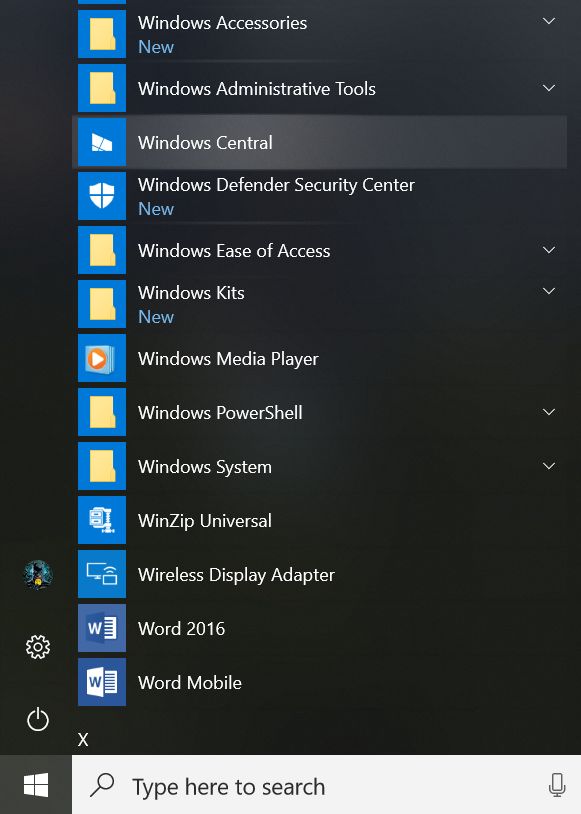This screenshot has height=814, width=581.
Task: Click the Windows Administrative Tools name
Action: 257,89
